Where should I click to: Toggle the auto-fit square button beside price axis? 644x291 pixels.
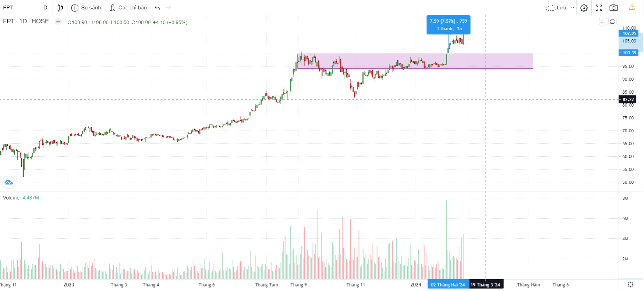[x=612, y=22]
